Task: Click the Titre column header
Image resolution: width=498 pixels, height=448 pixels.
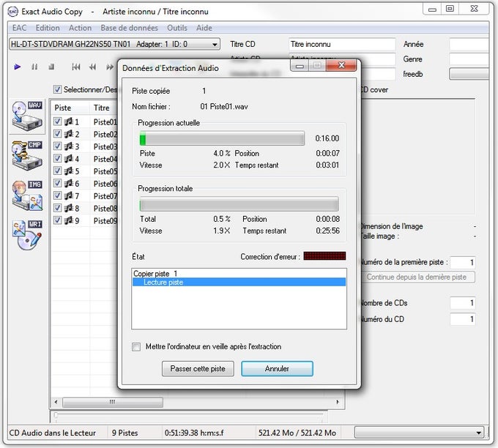Action: (103, 108)
